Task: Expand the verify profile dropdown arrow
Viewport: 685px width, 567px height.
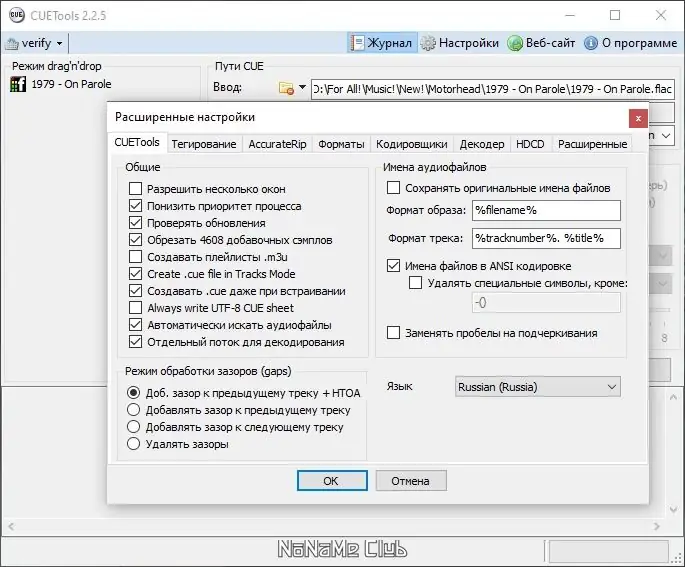Action: point(59,43)
